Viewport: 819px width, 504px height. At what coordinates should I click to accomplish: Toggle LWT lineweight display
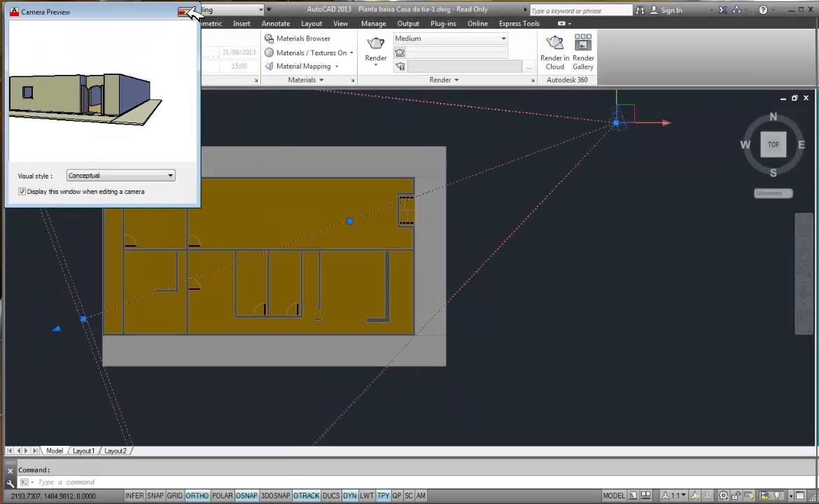(x=367, y=496)
